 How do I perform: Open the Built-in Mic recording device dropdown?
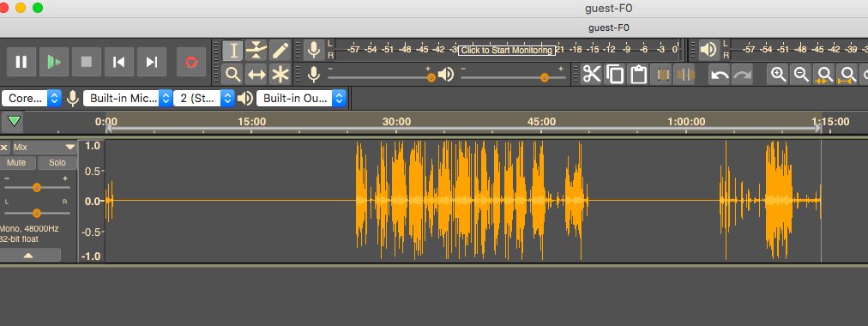127,99
